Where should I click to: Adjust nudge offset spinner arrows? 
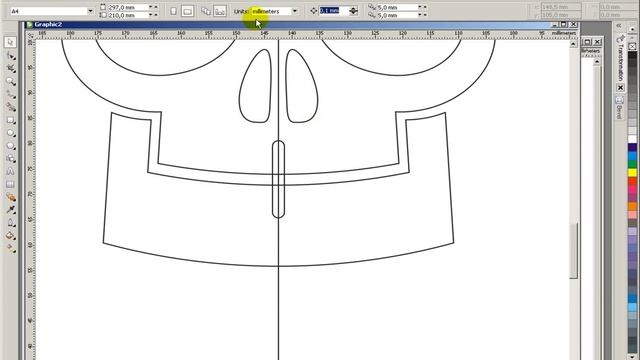pos(353,11)
